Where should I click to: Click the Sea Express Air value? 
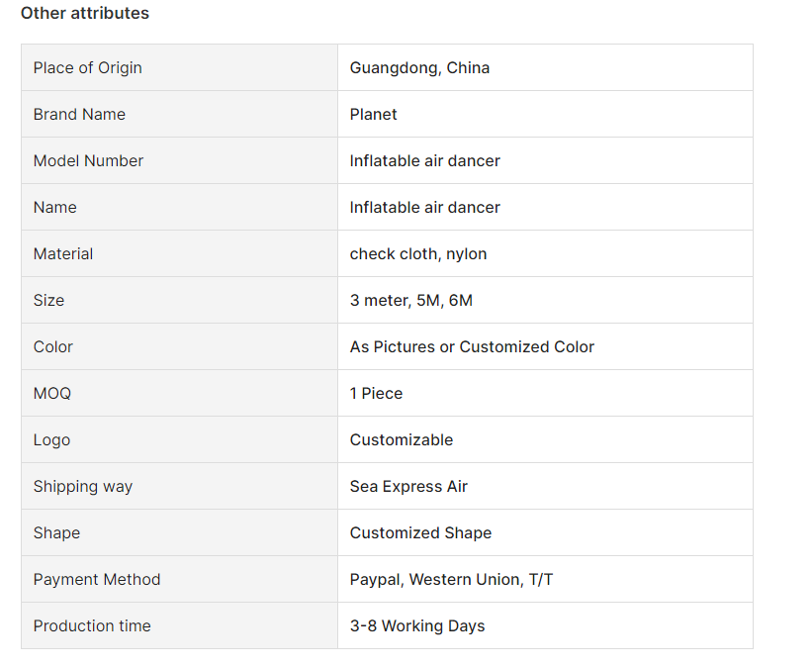(408, 487)
